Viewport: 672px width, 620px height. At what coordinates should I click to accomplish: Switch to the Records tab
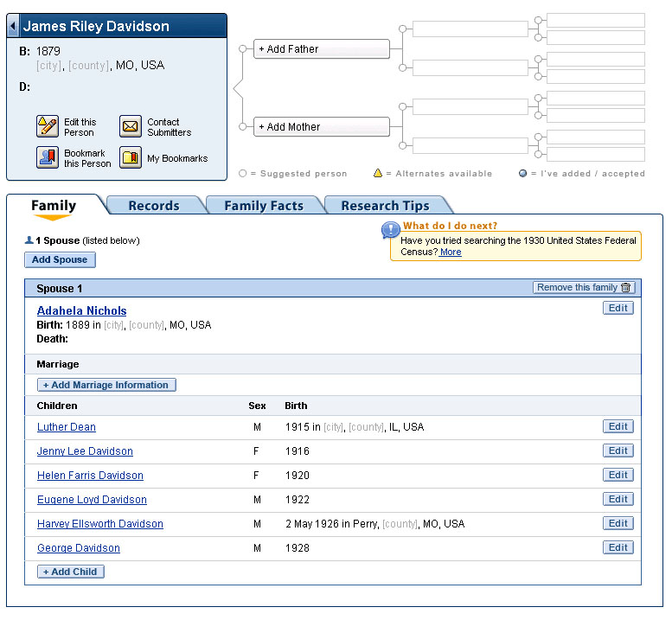[x=154, y=206]
